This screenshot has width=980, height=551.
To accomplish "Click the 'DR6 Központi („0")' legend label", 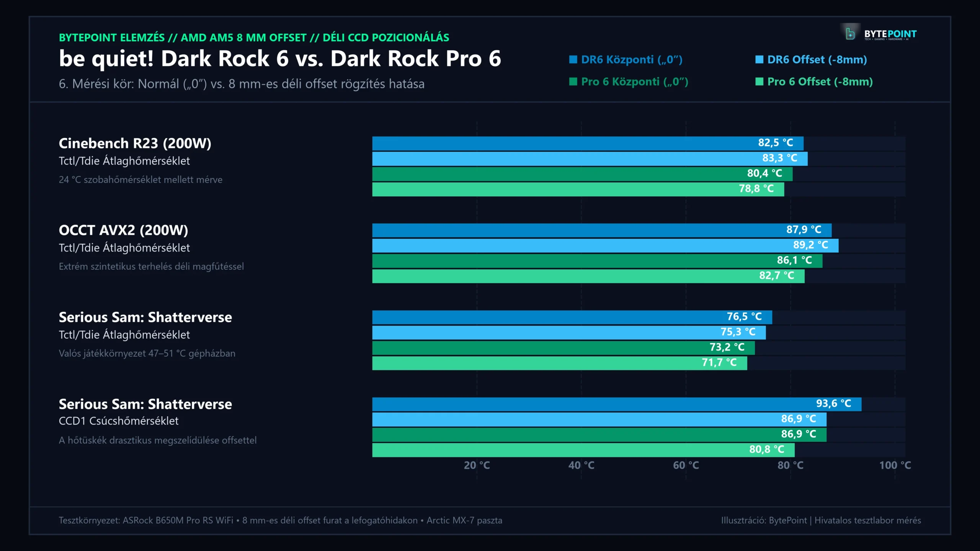I will point(632,60).
